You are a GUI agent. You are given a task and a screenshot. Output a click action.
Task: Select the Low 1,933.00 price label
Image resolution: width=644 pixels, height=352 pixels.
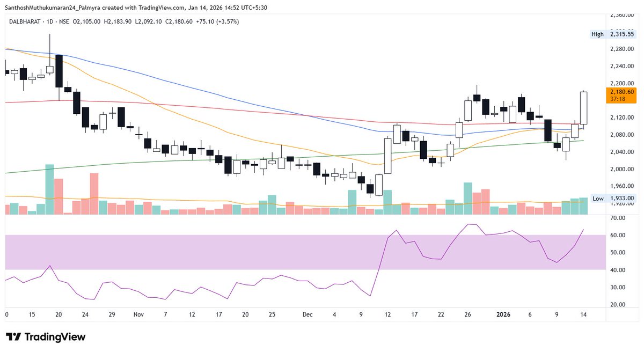point(613,198)
